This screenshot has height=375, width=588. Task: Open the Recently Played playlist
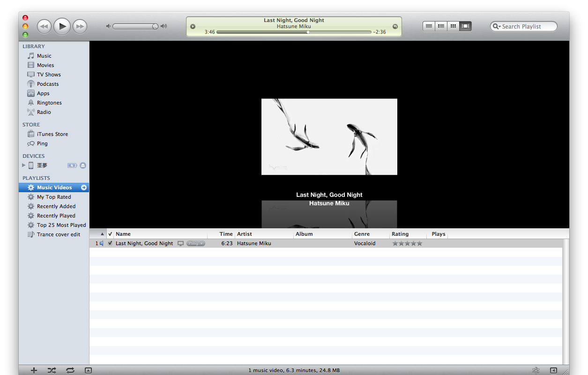56,216
